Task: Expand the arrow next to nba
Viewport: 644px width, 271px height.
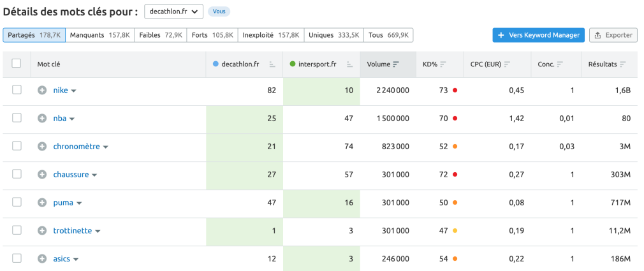Action: click(72, 119)
